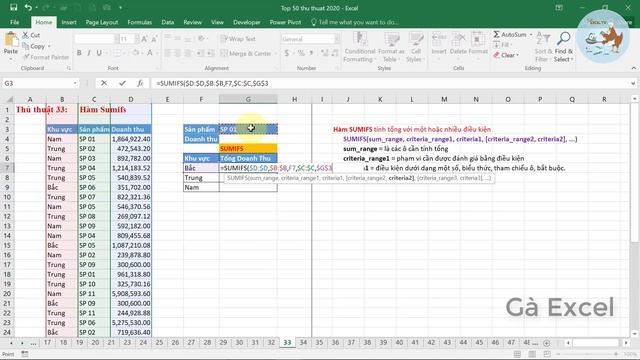This screenshot has width=640, height=360.
Task: Switch to the Formulas tab
Action: (x=140, y=22)
